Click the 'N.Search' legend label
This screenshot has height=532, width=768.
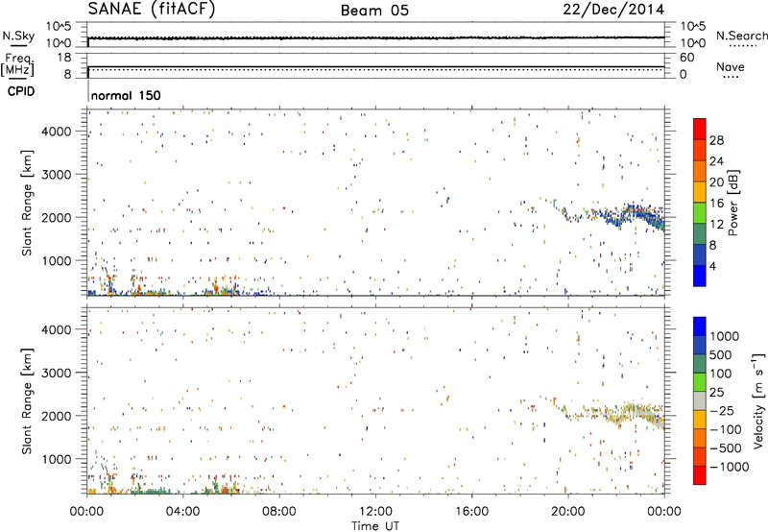(741, 36)
